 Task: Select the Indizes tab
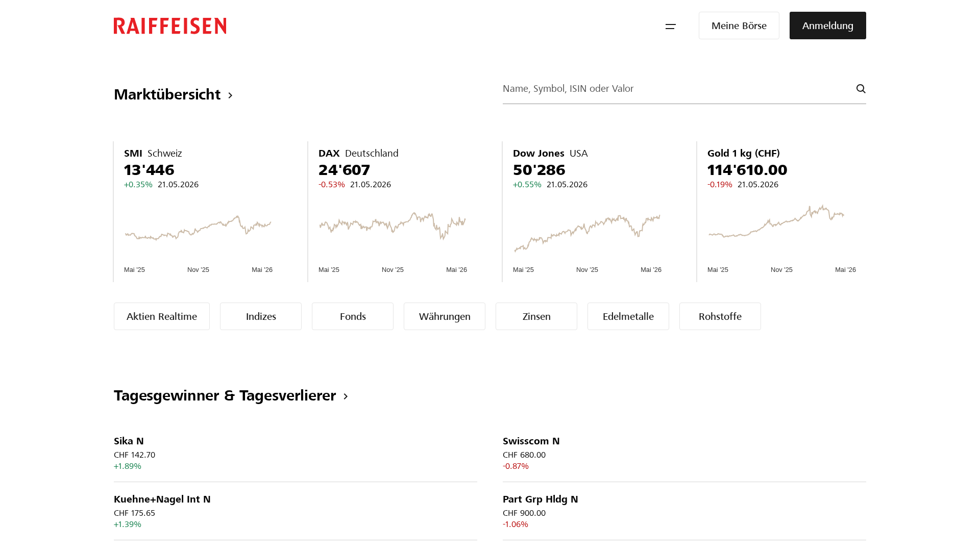pos(261,316)
